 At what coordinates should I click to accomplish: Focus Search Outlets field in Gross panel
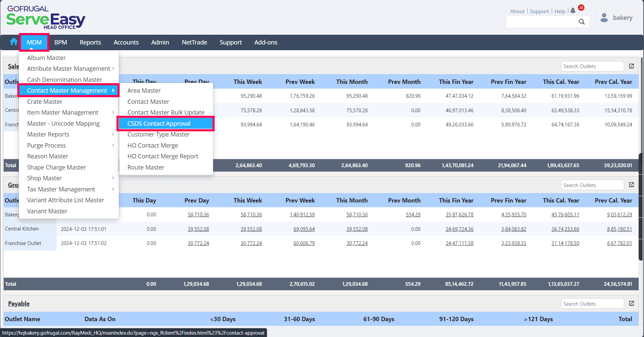592,185
